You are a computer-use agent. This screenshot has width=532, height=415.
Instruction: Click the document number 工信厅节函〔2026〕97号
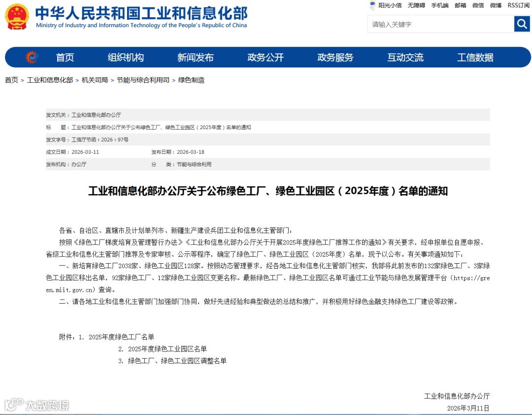[100, 139]
